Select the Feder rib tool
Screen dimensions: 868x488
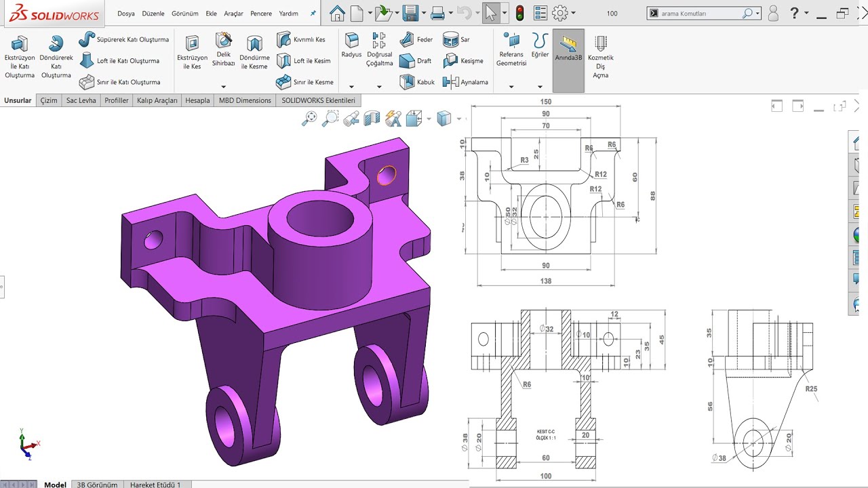[416, 39]
